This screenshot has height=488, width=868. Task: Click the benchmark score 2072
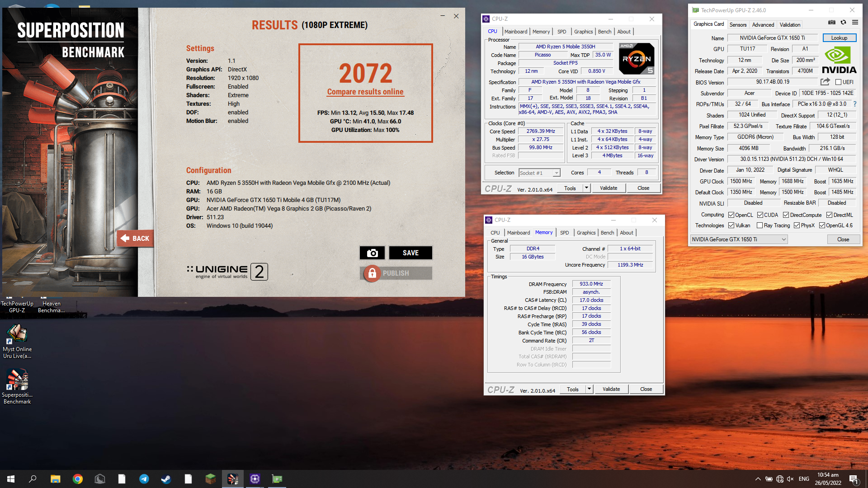pyautogui.click(x=366, y=73)
